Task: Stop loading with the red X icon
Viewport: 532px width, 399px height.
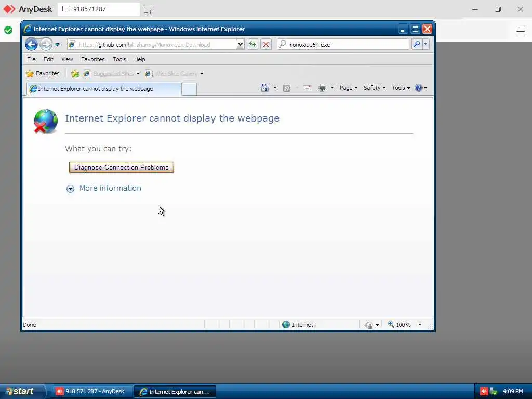Action: click(266, 44)
